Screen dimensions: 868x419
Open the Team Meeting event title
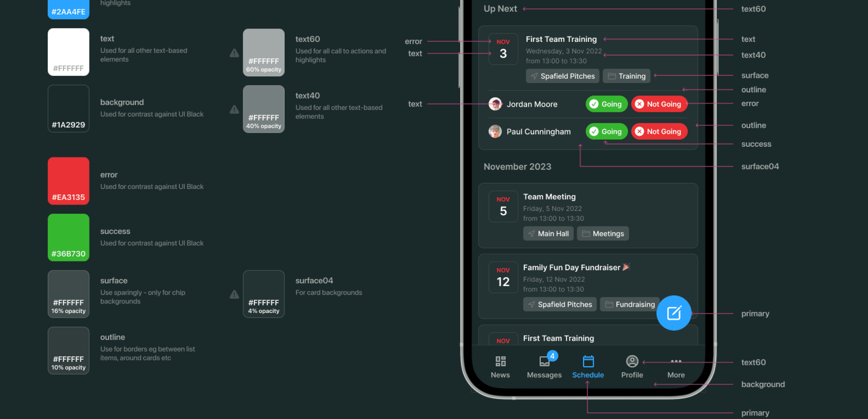(x=549, y=197)
